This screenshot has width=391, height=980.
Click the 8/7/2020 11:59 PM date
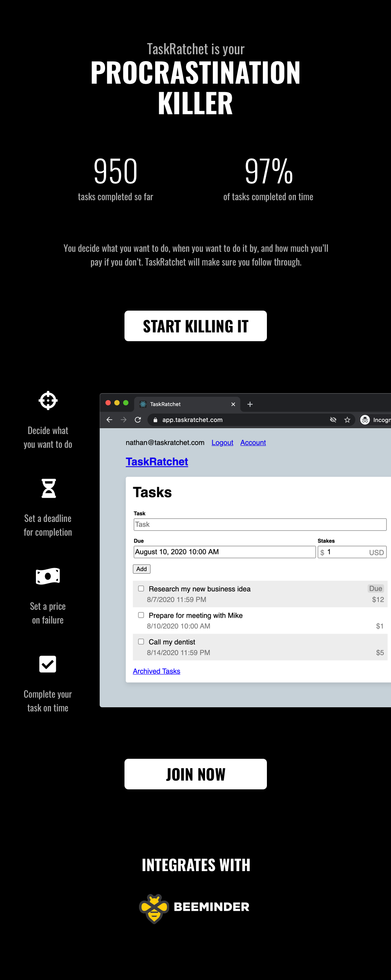click(x=176, y=599)
